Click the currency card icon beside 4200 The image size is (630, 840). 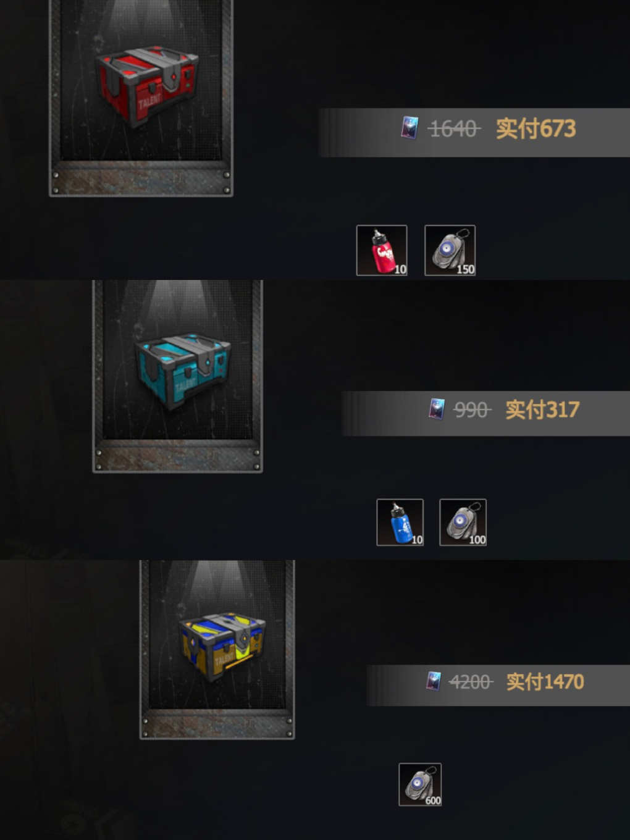point(434,681)
